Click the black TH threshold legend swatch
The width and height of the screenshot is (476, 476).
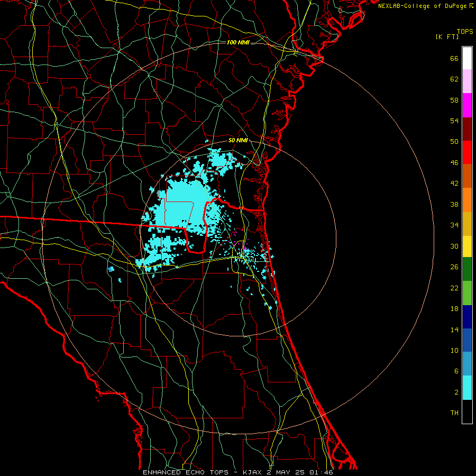point(467,411)
